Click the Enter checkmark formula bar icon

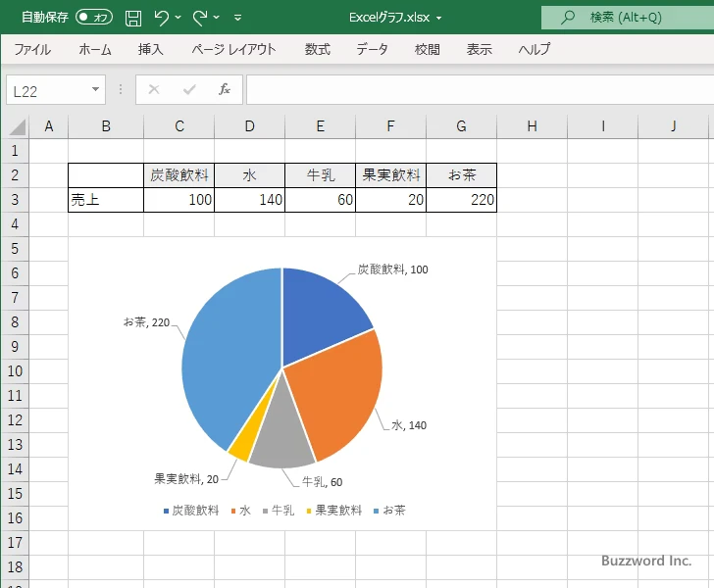189,89
